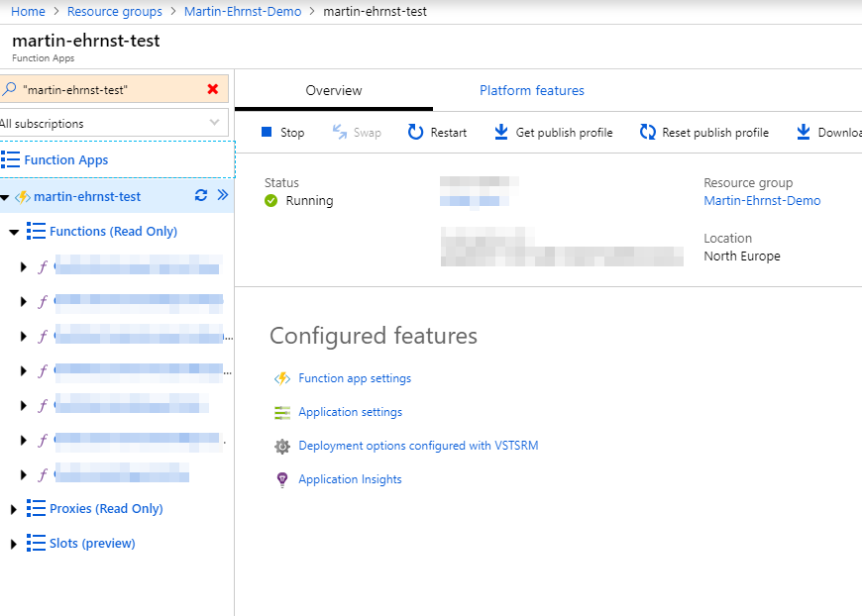Click the Function app settings lightning icon

(282, 378)
